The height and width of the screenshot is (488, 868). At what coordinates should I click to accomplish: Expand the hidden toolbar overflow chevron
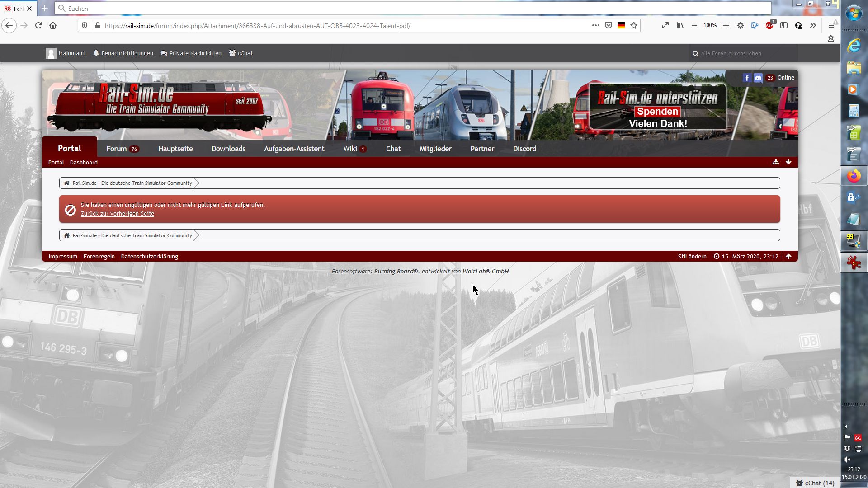(813, 26)
